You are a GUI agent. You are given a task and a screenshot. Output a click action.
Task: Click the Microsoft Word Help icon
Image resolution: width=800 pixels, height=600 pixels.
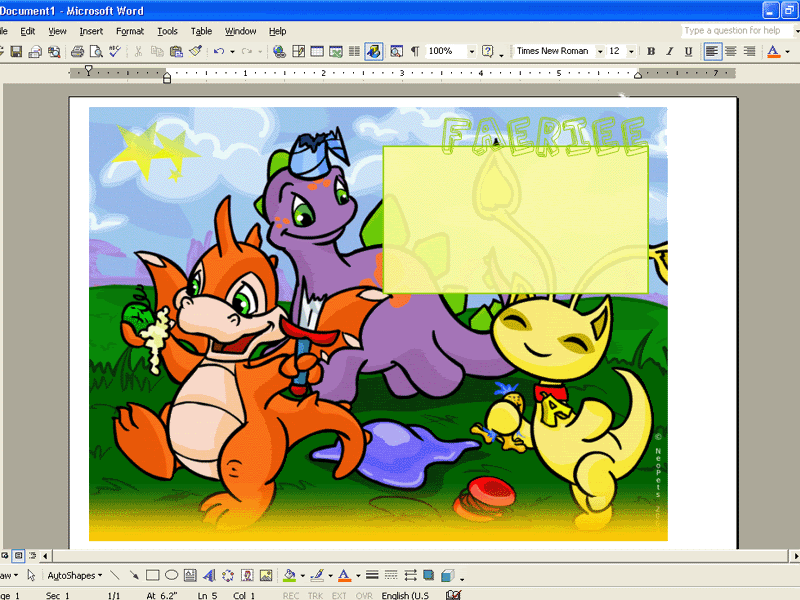(488, 51)
